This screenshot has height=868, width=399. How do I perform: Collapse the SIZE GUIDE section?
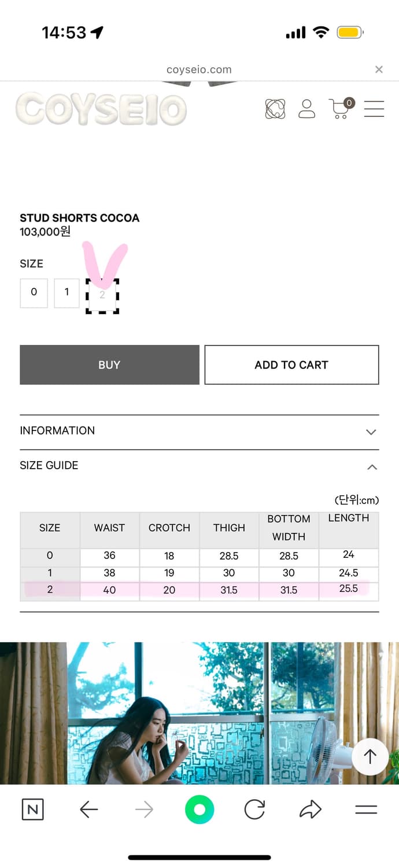(x=199, y=466)
